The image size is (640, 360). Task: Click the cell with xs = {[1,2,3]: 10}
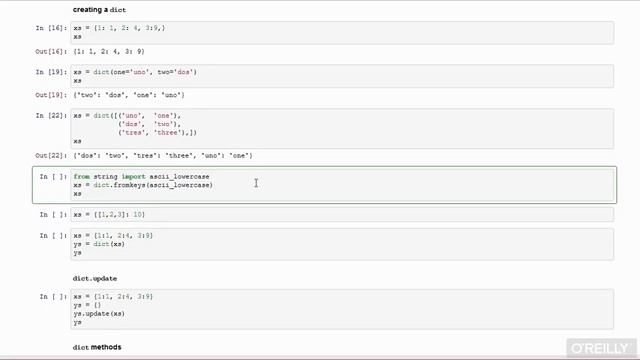(x=342, y=215)
